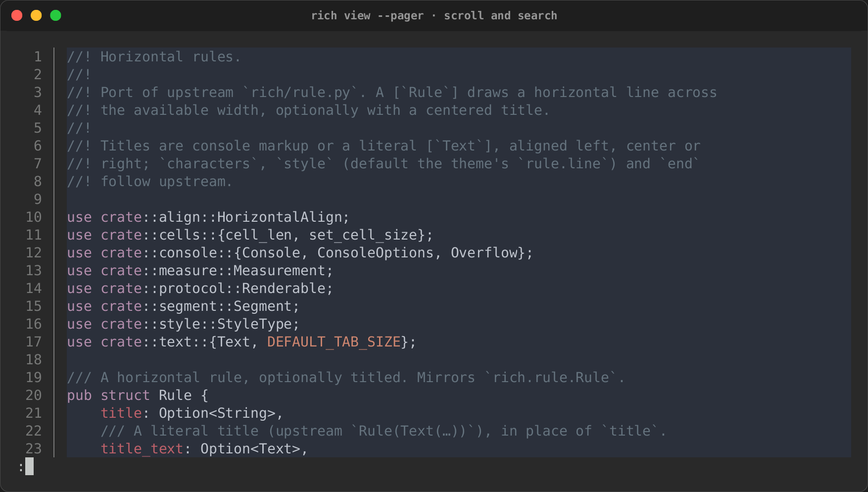Click line number 1 in the gutter

click(38, 57)
